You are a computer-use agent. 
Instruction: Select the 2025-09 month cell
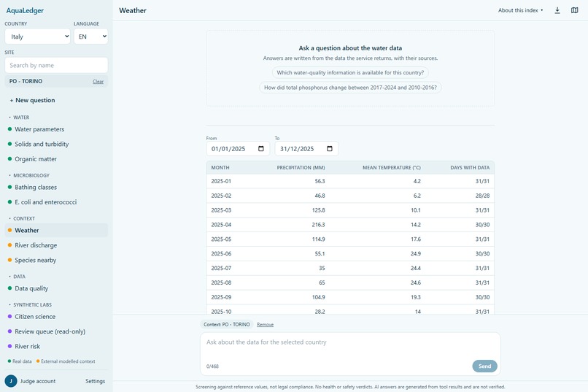point(221,297)
